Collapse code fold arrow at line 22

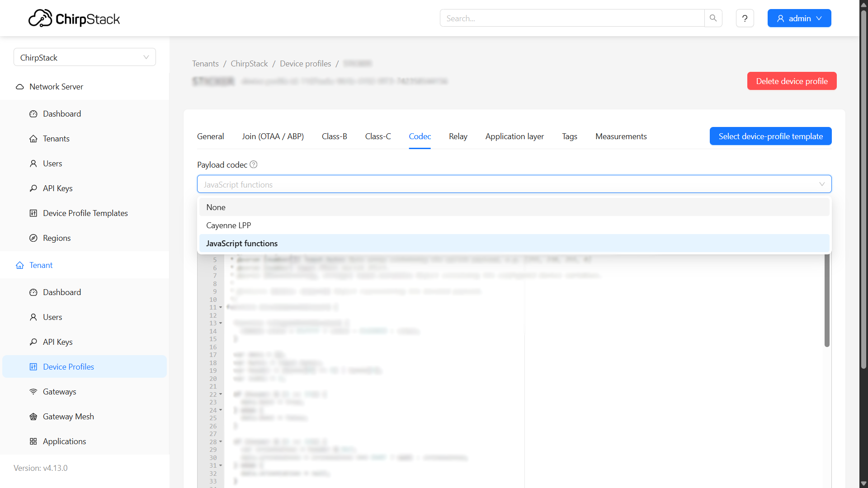pyautogui.click(x=221, y=394)
